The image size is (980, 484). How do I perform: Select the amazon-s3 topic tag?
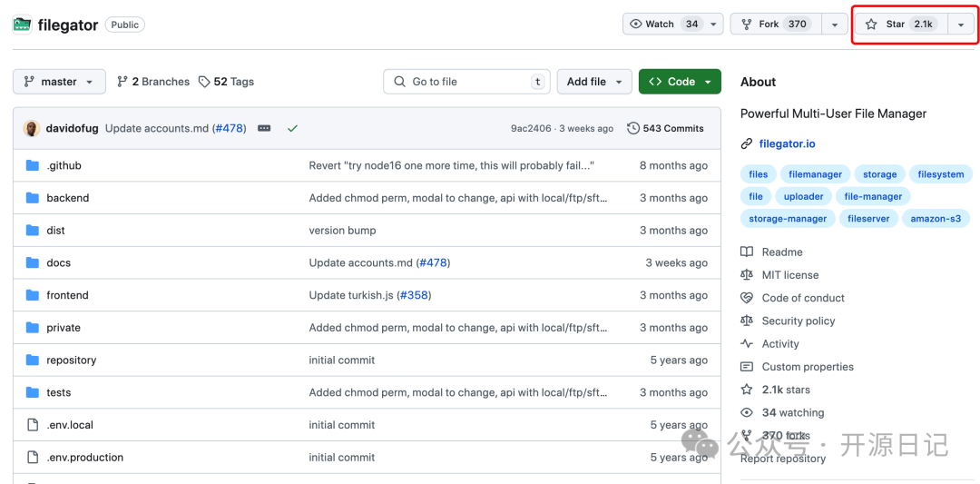(x=936, y=219)
